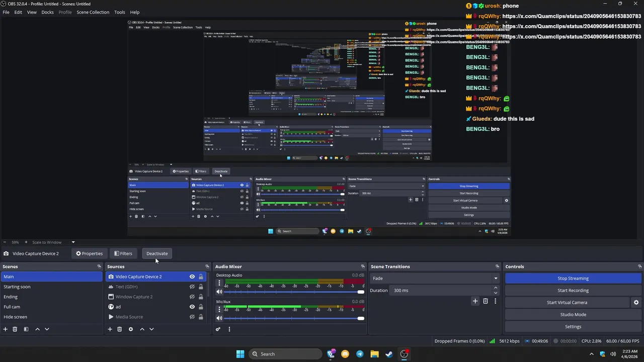Open transition properties three-dots menu
Screen dimensions: 644x362
495,301
